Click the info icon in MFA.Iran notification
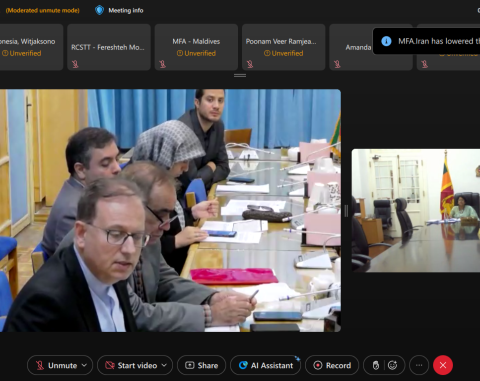480x381 pixels. [x=386, y=41]
